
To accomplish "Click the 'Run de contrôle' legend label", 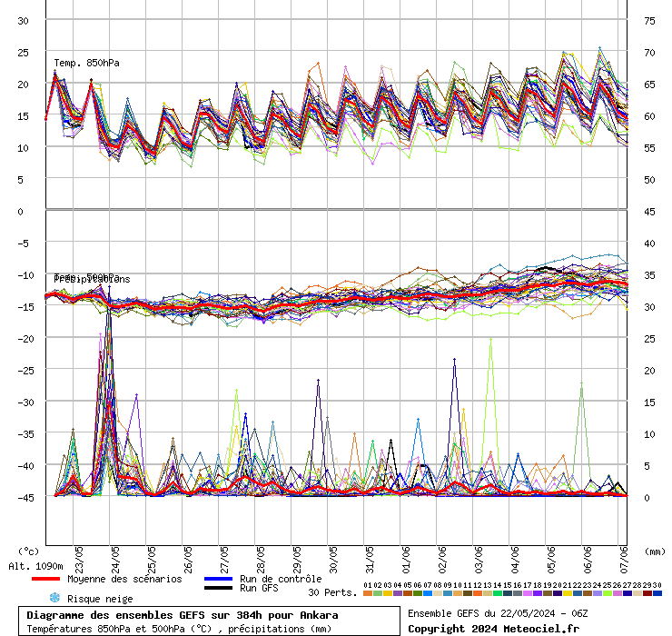I will 281,579.
